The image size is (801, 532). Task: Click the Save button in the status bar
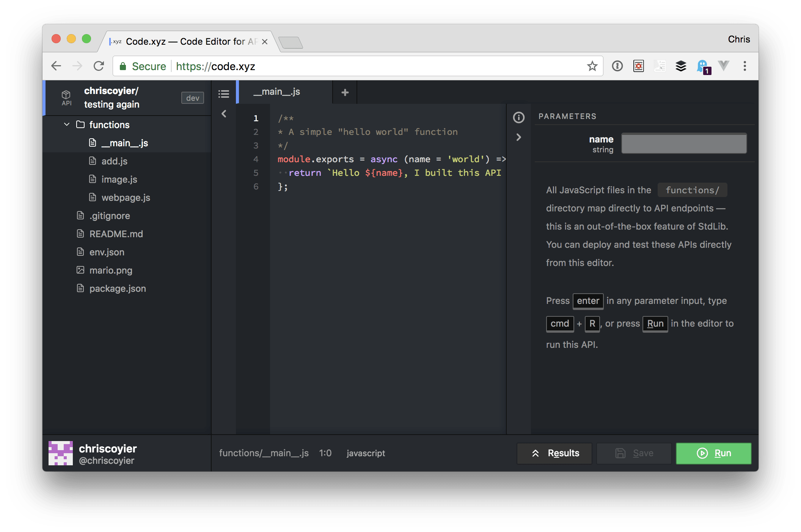point(634,453)
